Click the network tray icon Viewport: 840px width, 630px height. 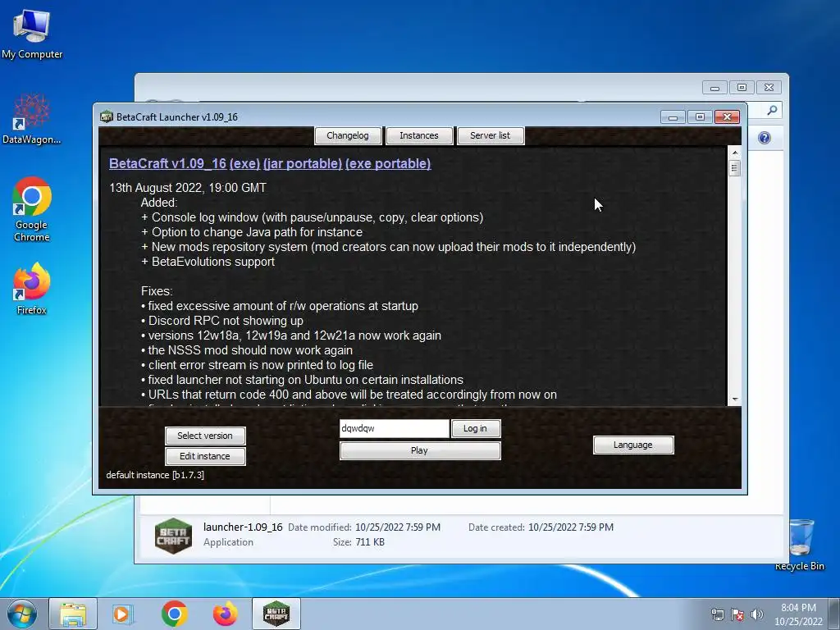(x=717, y=614)
